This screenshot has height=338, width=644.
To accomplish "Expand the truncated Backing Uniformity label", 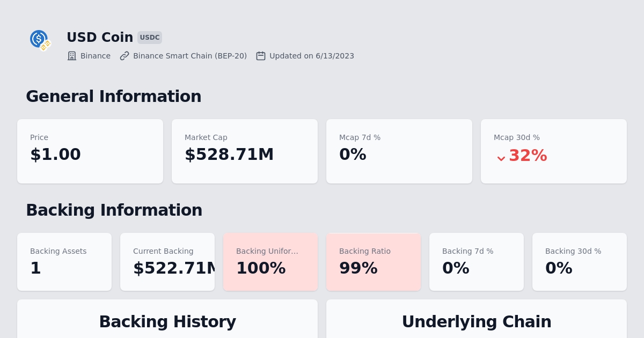I will [267, 251].
